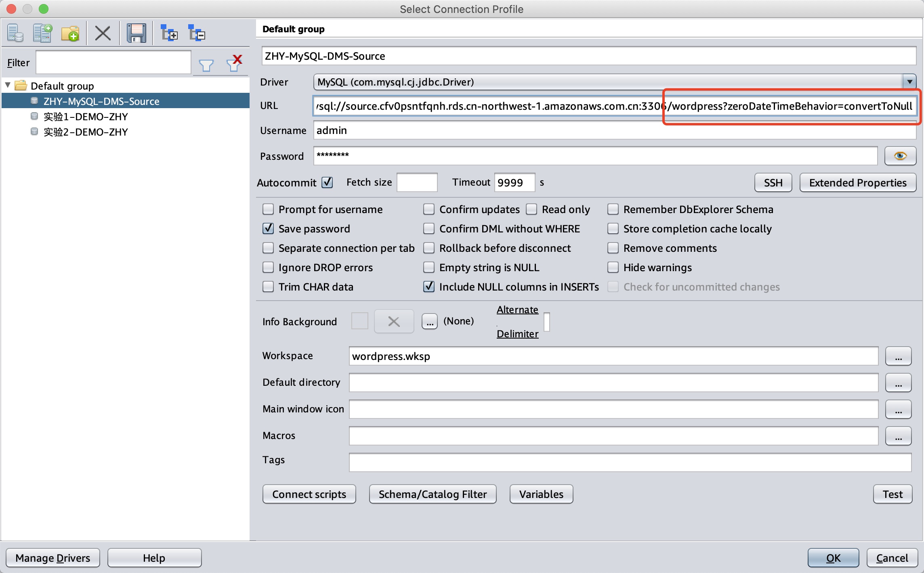Uncheck the Autocommit checkbox
The height and width of the screenshot is (573, 924).
click(327, 182)
